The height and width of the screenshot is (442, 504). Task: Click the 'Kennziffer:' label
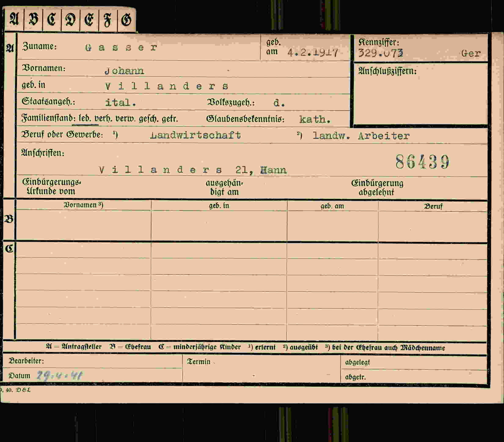(x=379, y=42)
